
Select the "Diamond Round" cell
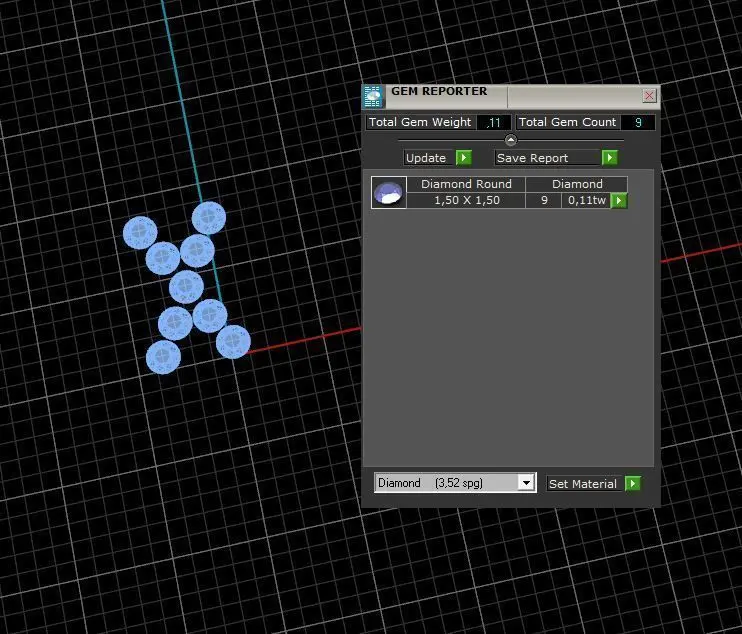click(x=466, y=184)
